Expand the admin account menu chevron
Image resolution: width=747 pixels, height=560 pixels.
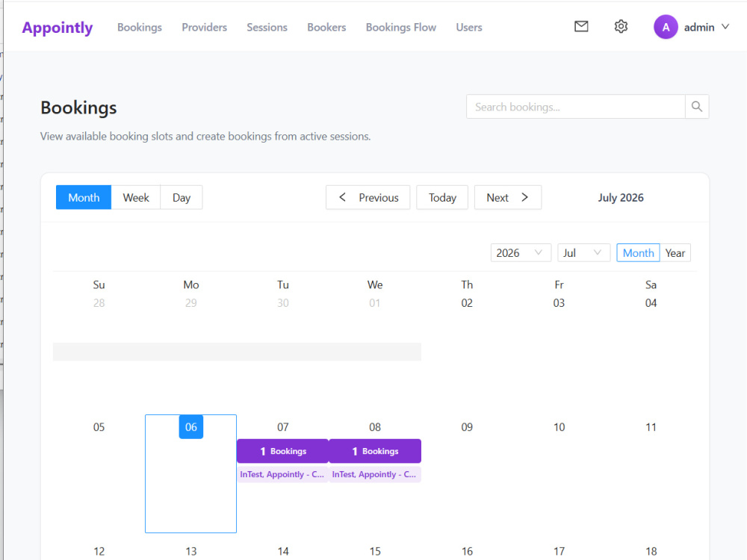click(x=725, y=27)
